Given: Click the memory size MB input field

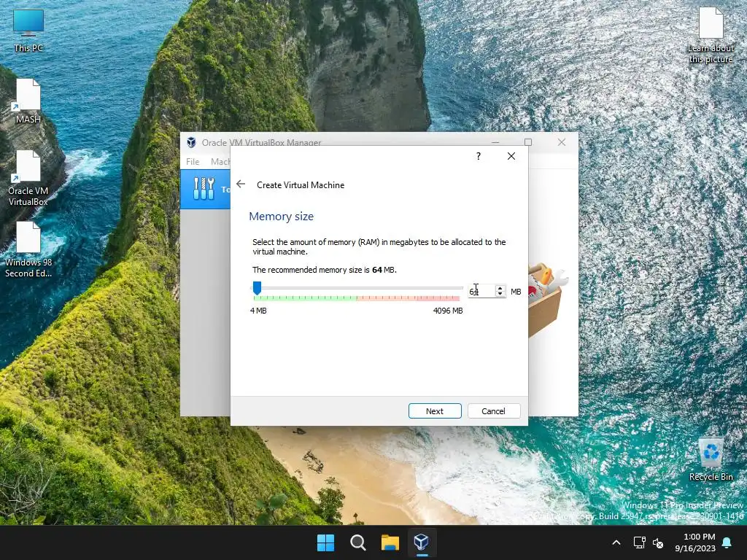Looking at the screenshot, I should point(481,292).
